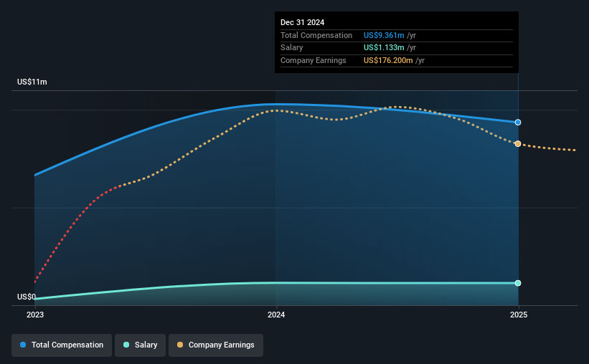Click the teal Salary legend dot
Image resolution: width=589 pixels, height=364 pixels.
tap(126, 345)
